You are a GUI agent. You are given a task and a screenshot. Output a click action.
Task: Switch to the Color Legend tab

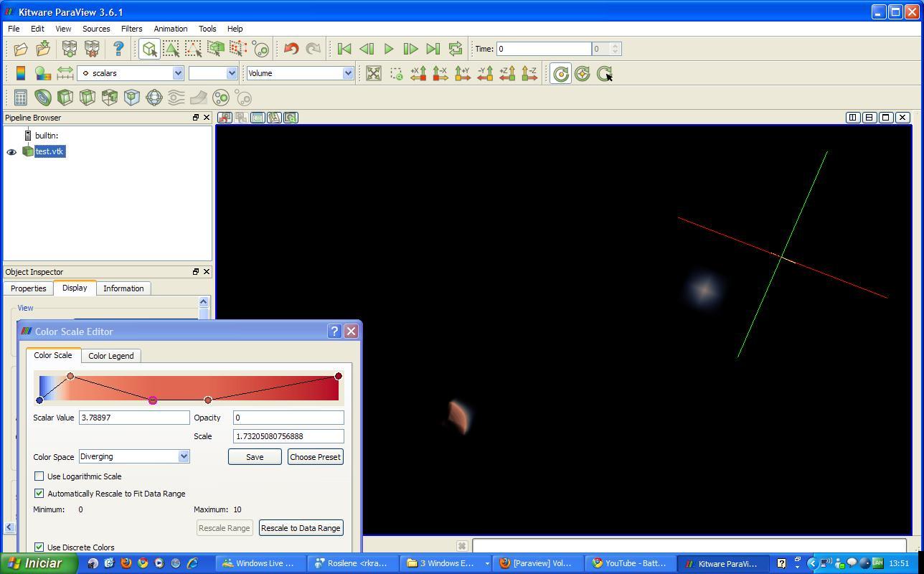tap(111, 356)
